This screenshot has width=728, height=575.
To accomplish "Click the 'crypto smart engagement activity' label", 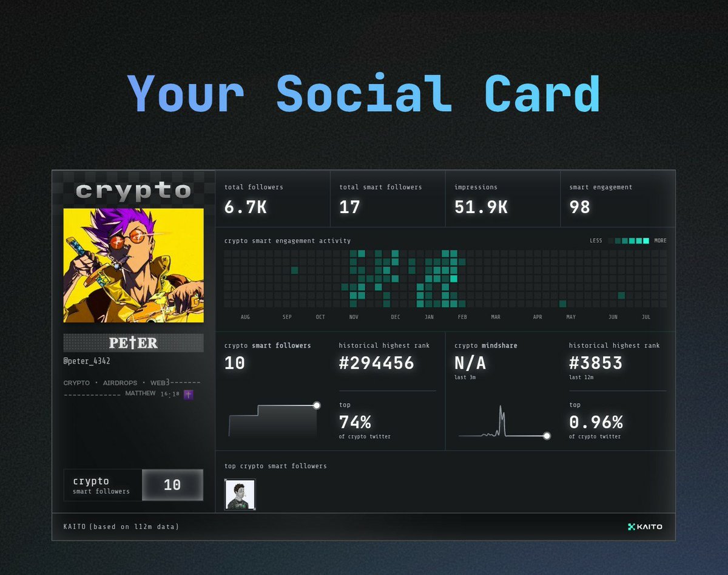I will [288, 241].
